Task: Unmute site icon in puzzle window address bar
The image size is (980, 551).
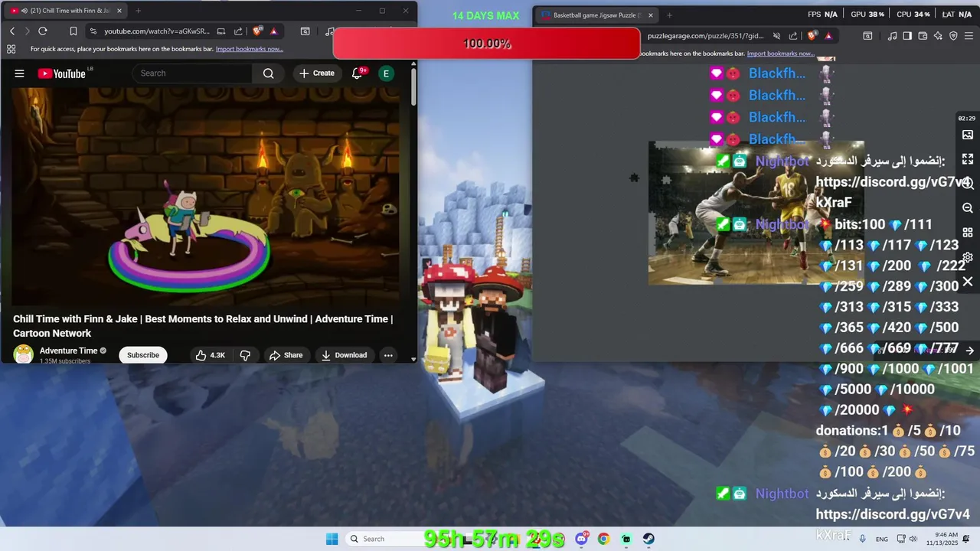Action: 776,36
